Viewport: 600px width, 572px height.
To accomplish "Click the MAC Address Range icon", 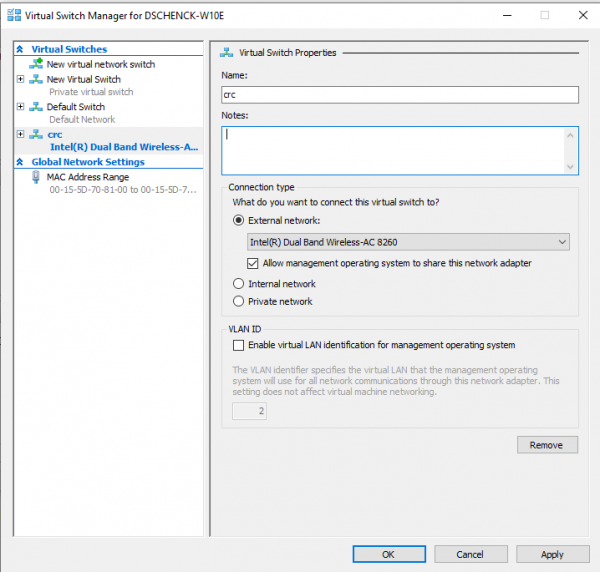I will 36,177.
